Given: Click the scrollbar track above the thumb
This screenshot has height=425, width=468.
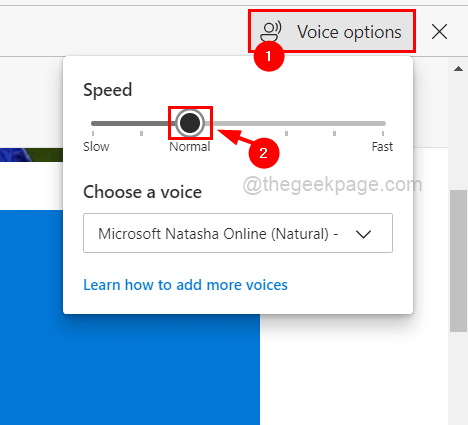Looking at the screenshot, I should pyautogui.click(x=458, y=133).
